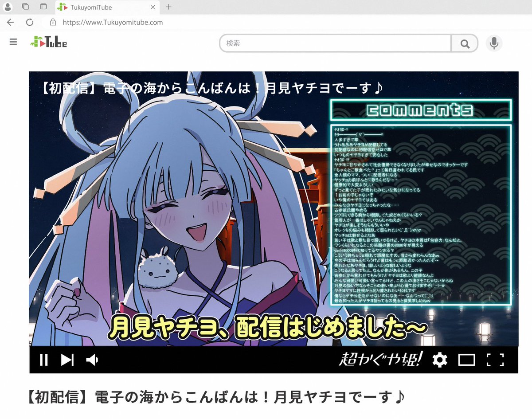Click the video title below the player

point(216,397)
